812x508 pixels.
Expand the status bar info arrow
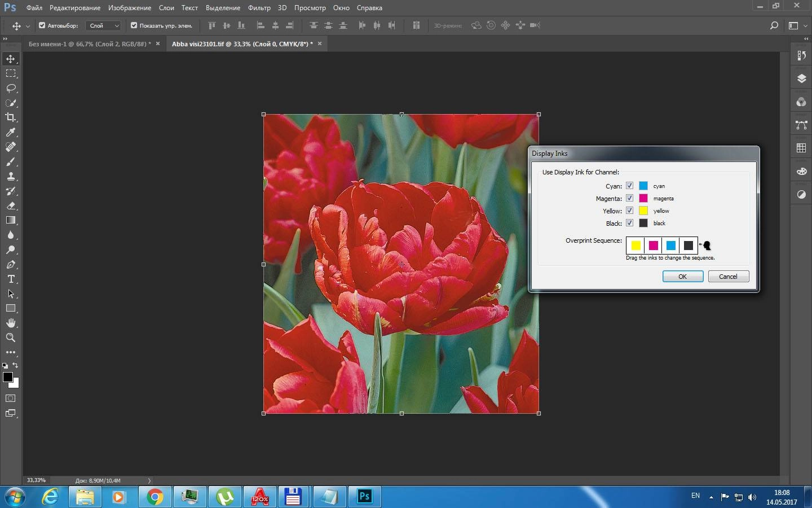pyautogui.click(x=149, y=481)
